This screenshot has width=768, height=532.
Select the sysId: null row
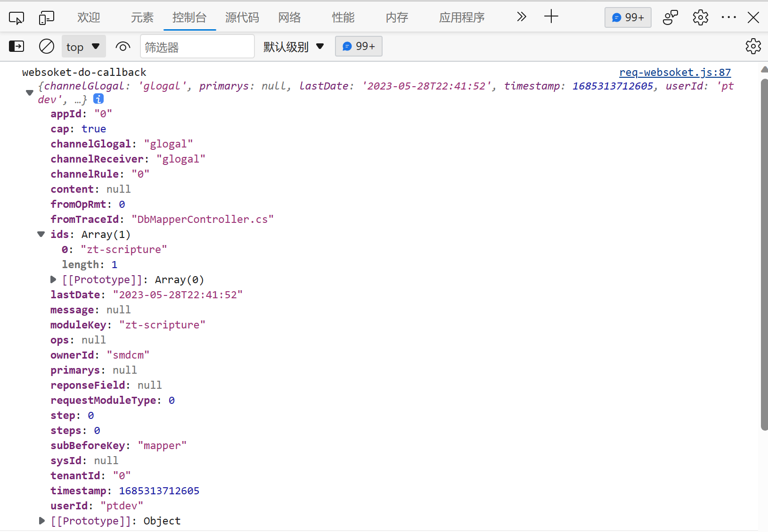coord(84,460)
